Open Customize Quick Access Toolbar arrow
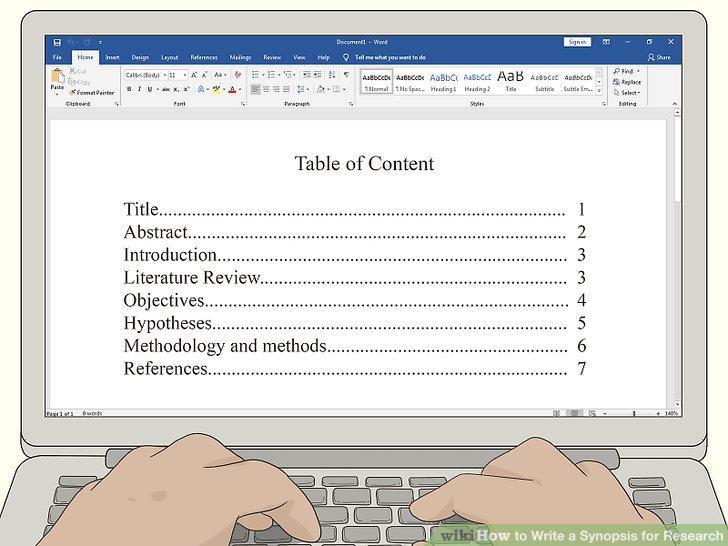The image size is (728, 546). pyautogui.click(x=100, y=42)
